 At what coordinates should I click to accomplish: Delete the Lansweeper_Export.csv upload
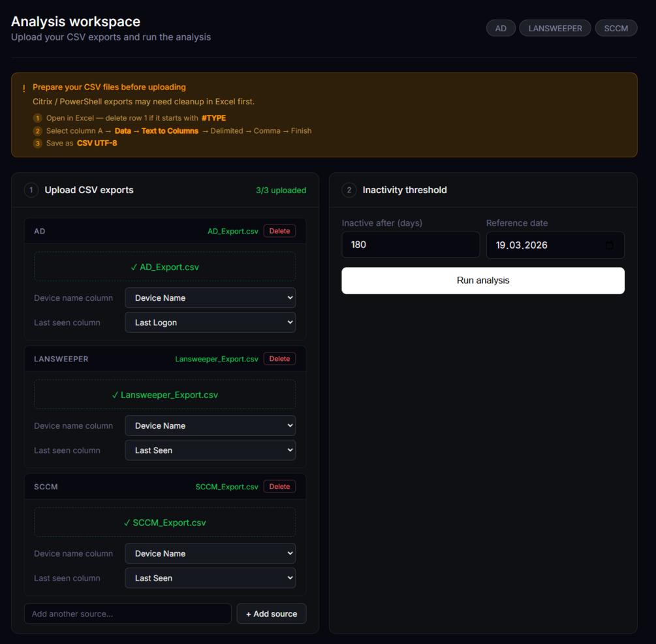coord(279,359)
